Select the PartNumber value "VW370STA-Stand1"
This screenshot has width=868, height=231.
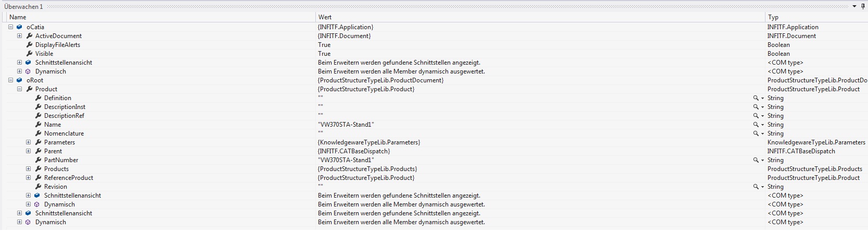pyautogui.click(x=346, y=160)
